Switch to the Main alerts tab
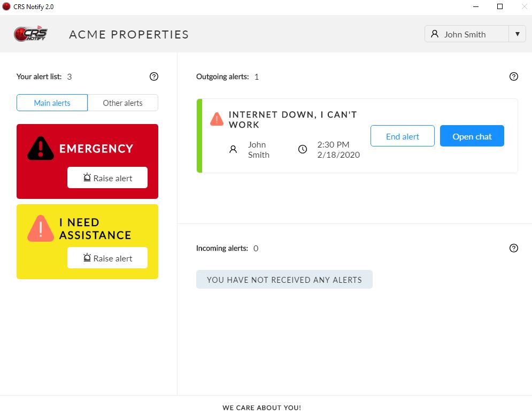 [52, 103]
